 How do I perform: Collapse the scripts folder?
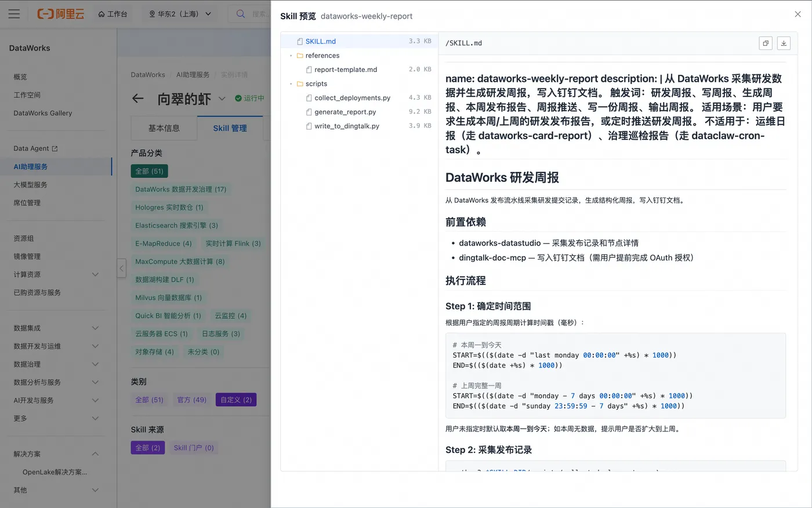(x=291, y=84)
